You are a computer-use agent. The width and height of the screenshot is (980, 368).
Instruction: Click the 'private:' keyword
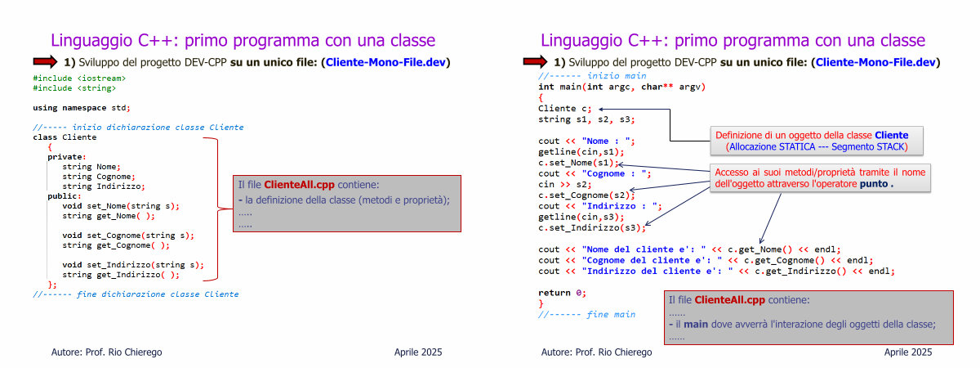(x=67, y=156)
